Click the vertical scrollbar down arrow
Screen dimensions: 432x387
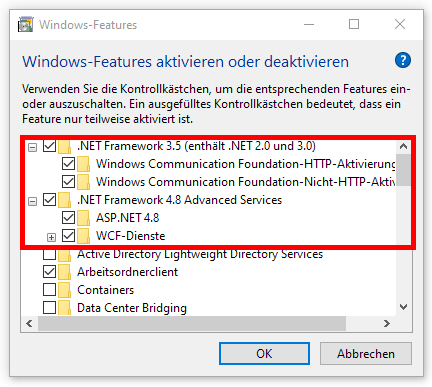tap(403, 307)
